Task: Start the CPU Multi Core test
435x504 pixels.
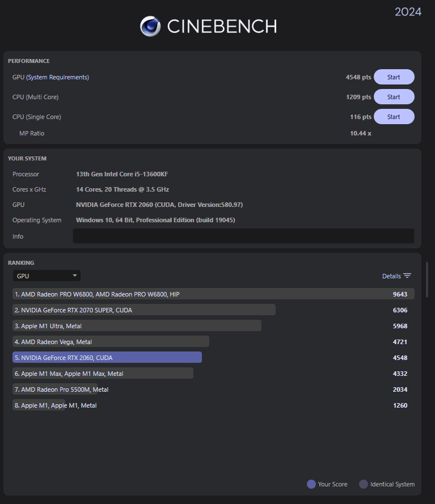Action: click(x=394, y=97)
